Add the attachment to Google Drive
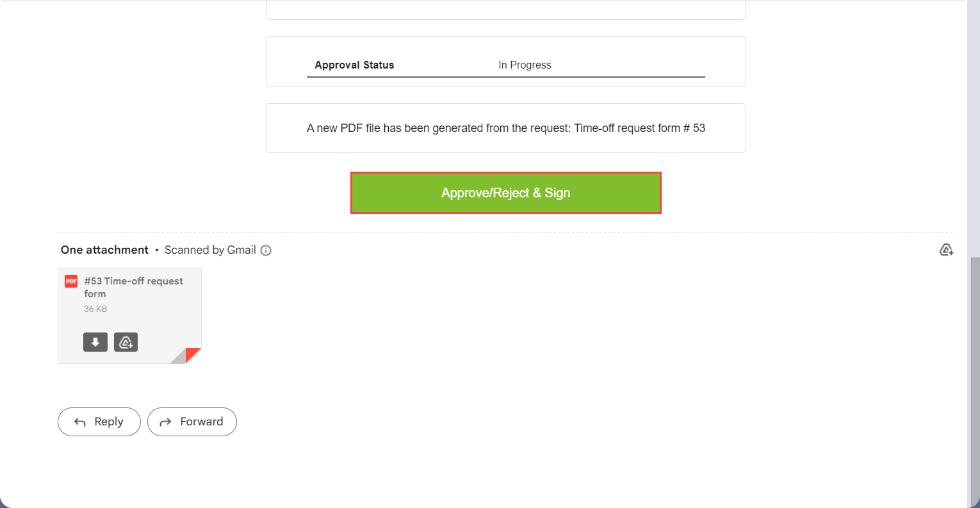 126,341
